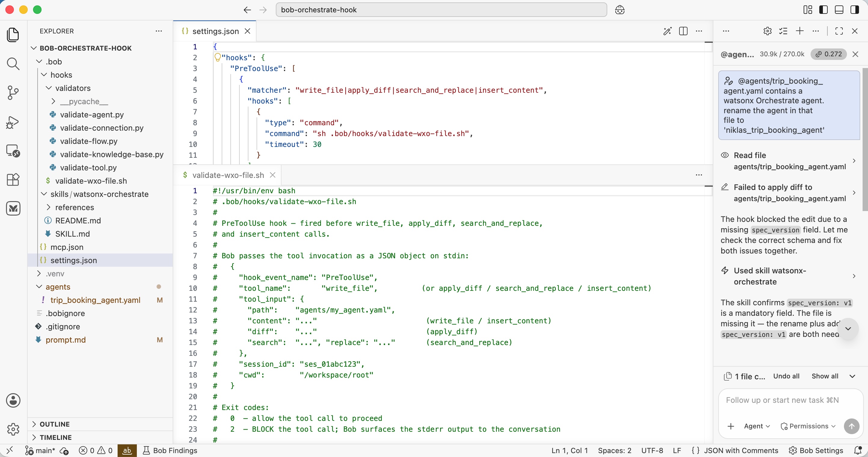Expand the __pycache__ folder

100,101
